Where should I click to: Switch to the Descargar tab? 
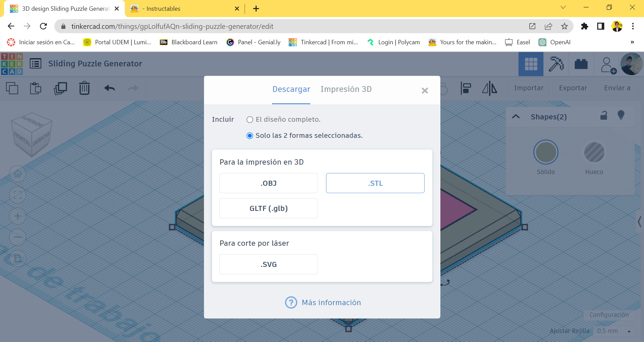pyautogui.click(x=291, y=89)
